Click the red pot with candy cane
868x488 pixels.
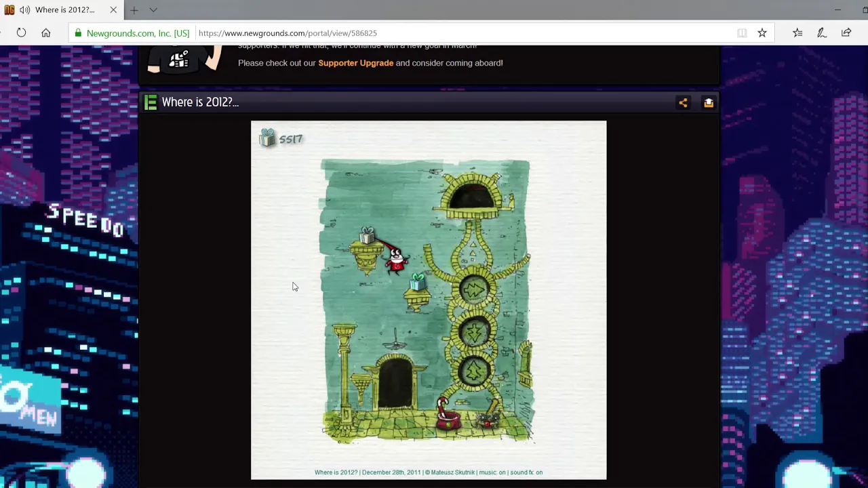click(447, 416)
